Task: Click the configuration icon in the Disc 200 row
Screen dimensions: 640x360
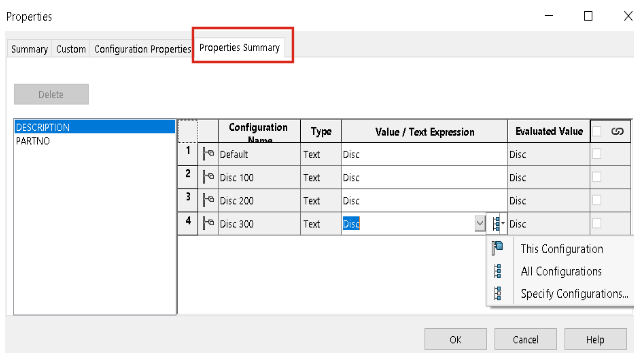Action: coord(208,200)
